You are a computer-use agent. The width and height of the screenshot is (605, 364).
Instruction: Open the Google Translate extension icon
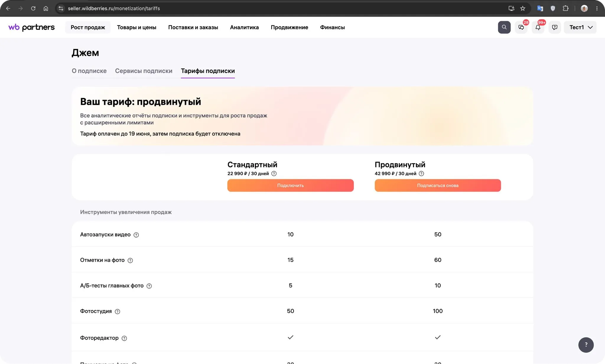point(540,8)
